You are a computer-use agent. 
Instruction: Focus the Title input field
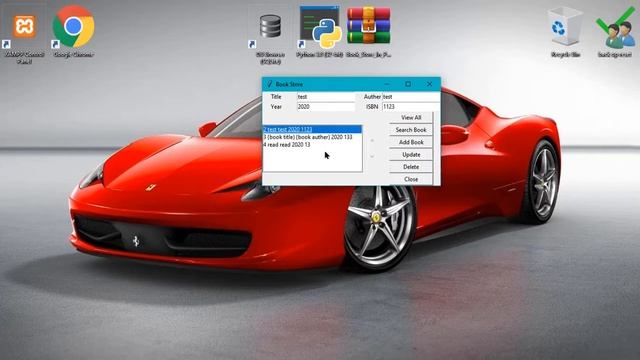click(326, 97)
